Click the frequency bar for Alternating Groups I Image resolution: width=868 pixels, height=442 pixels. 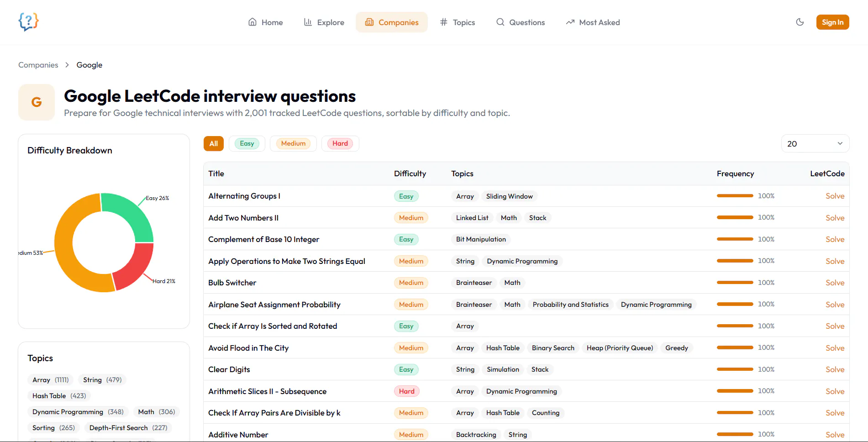pyautogui.click(x=735, y=196)
